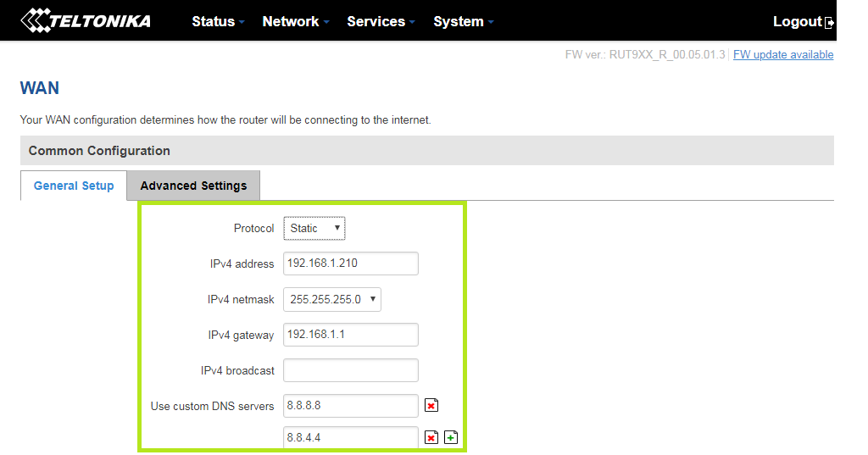Image resolution: width=868 pixels, height=455 pixels.
Task: Select the General Setup tab
Action: pyautogui.click(x=74, y=186)
